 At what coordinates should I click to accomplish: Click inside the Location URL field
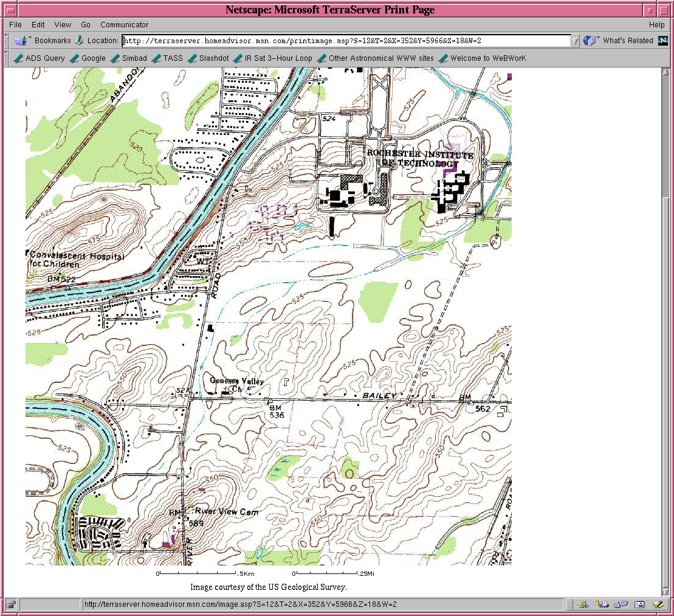tap(346, 41)
